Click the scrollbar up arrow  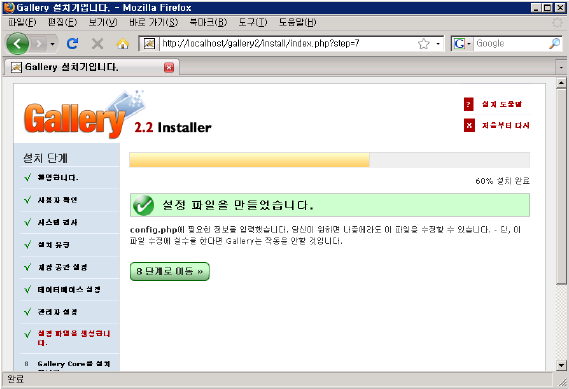(561, 83)
